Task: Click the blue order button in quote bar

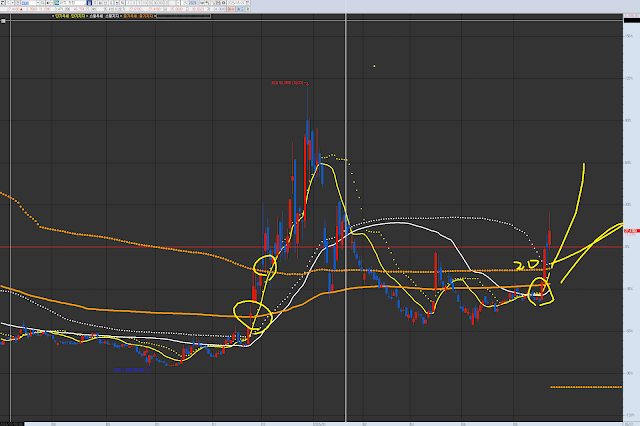Action: 240,9
